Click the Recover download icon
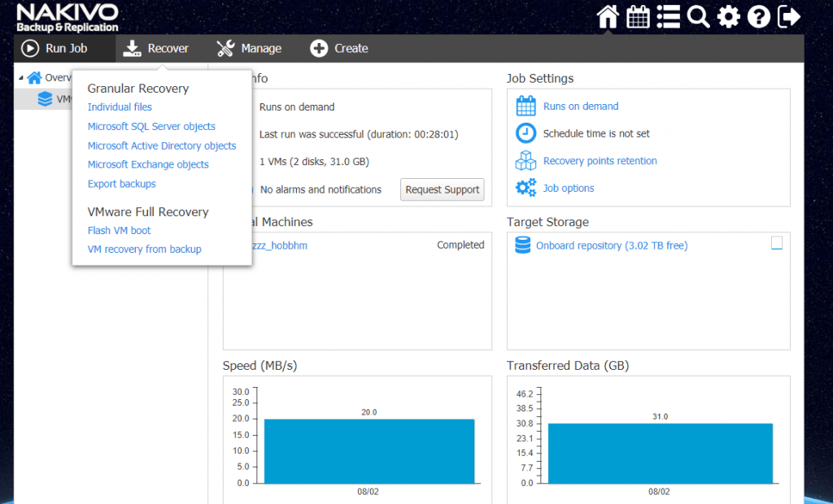Viewport: 833px width, 504px height. click(132, 48)
